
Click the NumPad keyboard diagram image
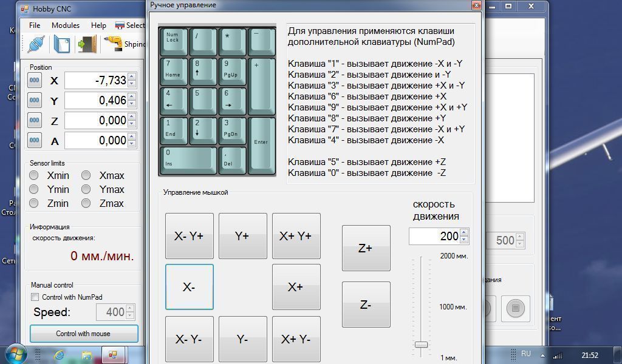pyautogui.click(x=217, y=100)
